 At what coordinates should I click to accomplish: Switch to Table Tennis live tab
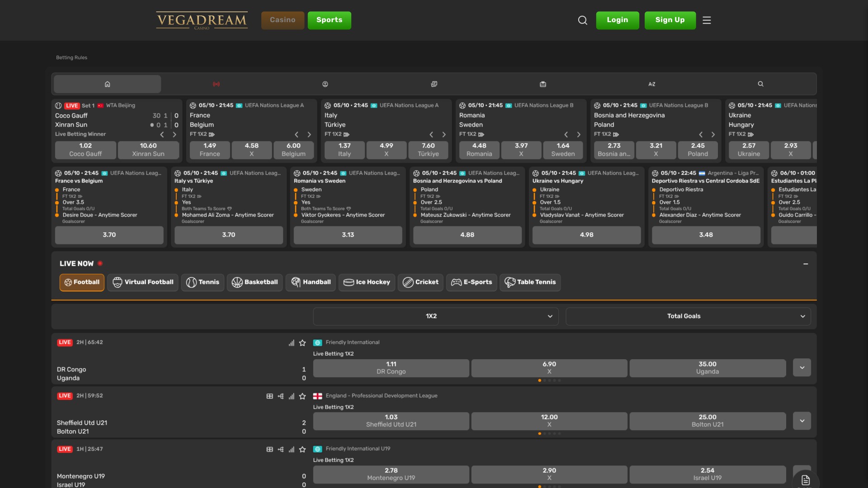point(530,282)
